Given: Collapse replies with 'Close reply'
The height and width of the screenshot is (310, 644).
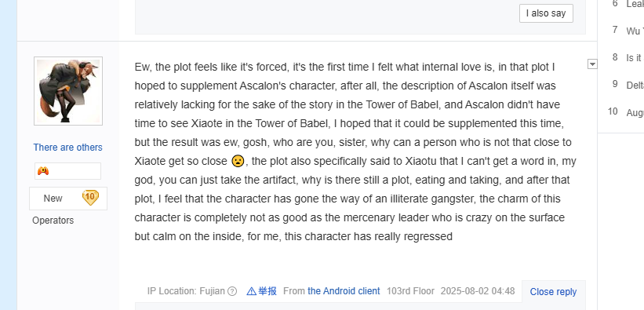Looking at the screenshot, I should click(x=553, y=291).
